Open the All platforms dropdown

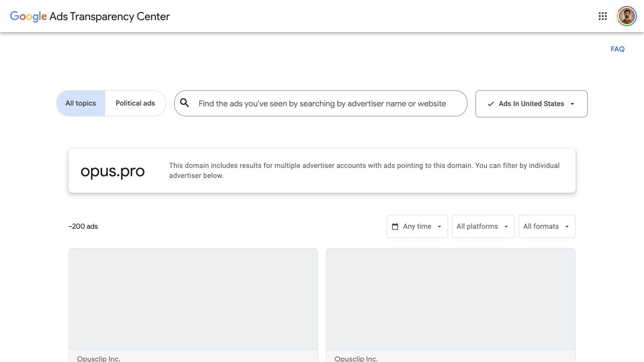[483, 226]
